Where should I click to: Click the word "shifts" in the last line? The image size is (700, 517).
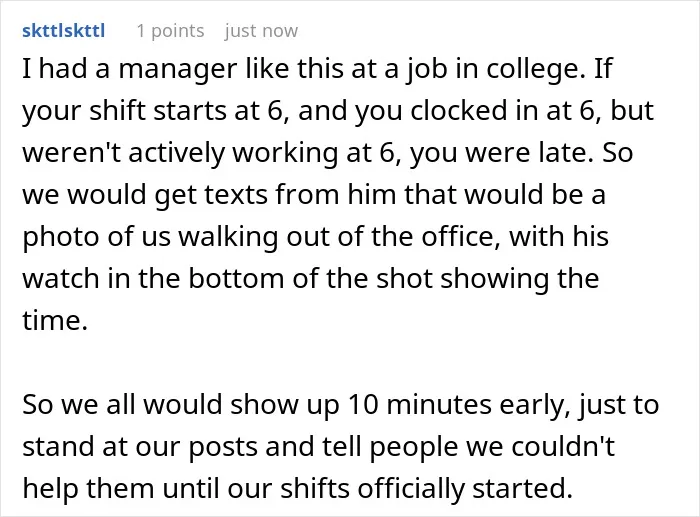click(x=315, y=488)
